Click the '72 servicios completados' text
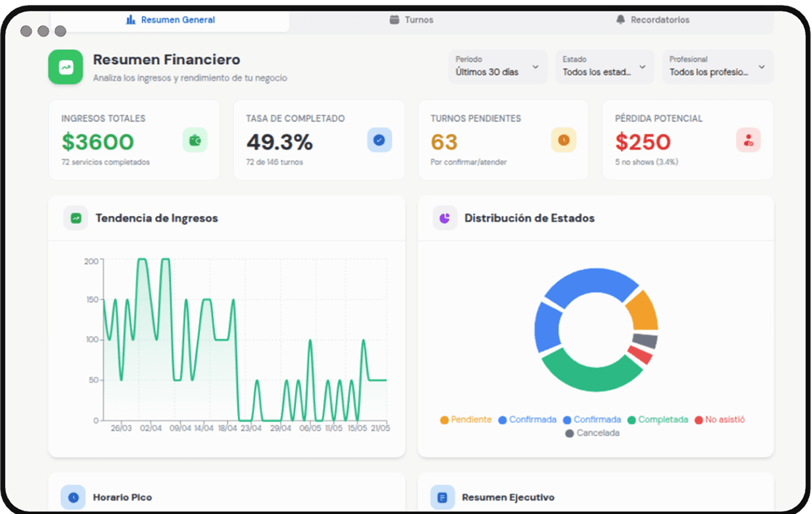The width and height of the screenshot is (812, 514). coord(105,162)
